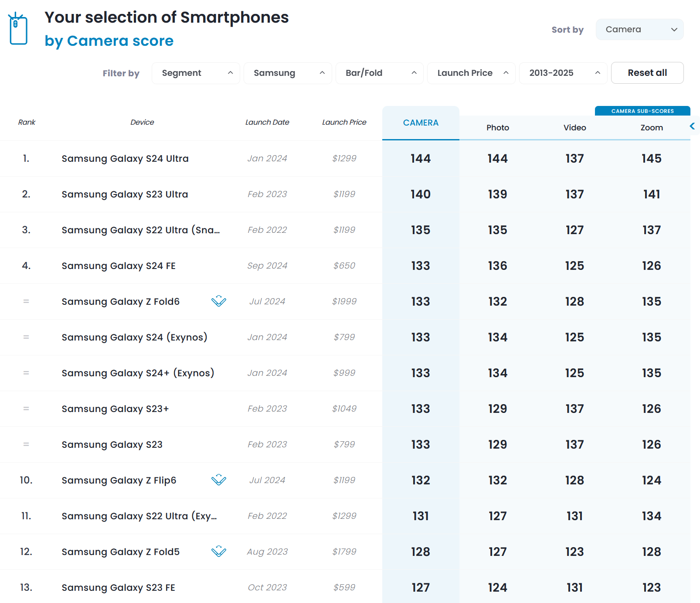This screenshot has width=700, height=603.
Task: Click the Oct 2023 launch date
Action: (267, 587)
